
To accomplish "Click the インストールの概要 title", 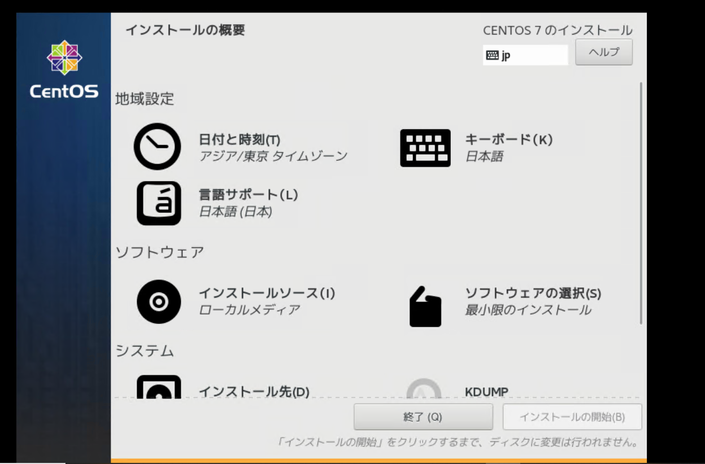I will pos(185,30).
